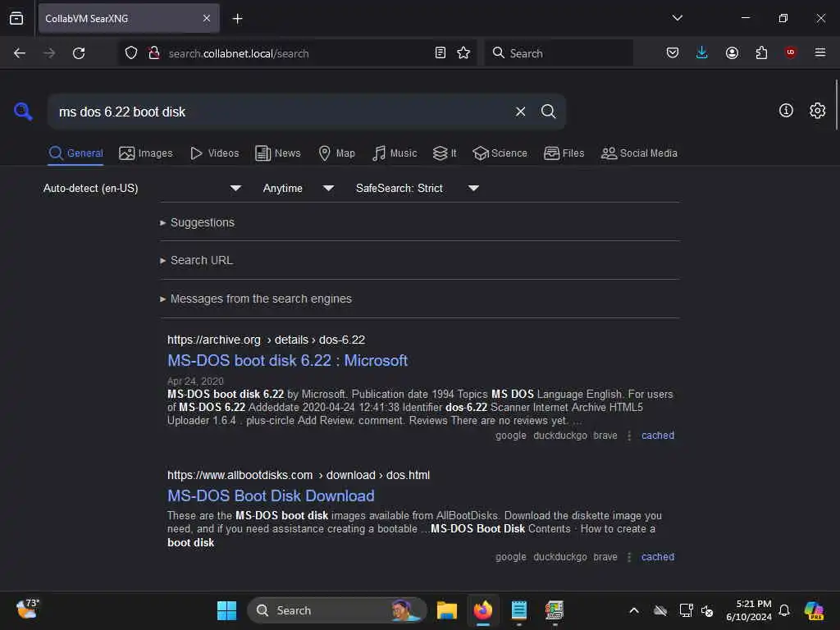Open MS-DOS Boot Disk Download result

pyautogui.click(x=271, y=495)
